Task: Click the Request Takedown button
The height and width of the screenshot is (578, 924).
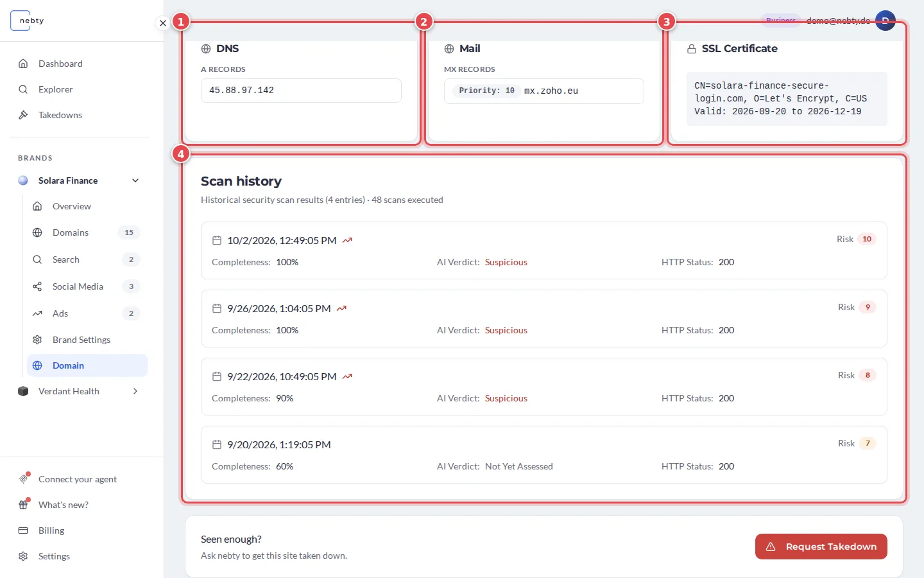Action: [821, 547]
